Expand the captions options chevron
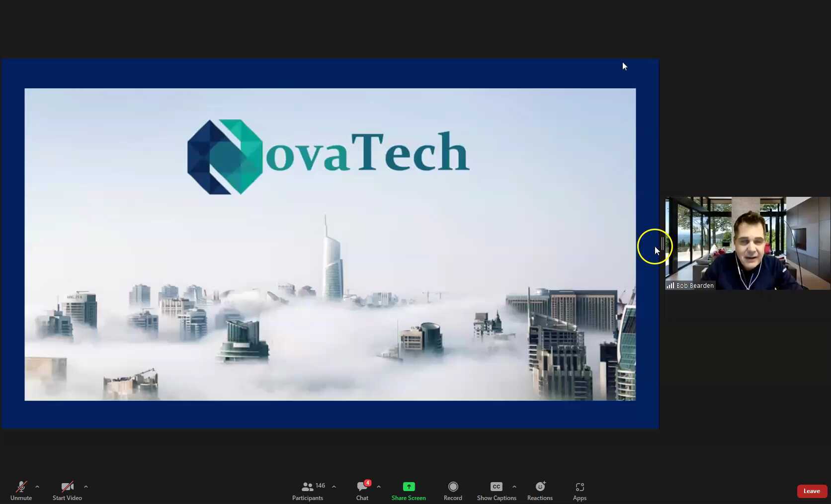This screenshot has height=504, width=831. (514, 487)
